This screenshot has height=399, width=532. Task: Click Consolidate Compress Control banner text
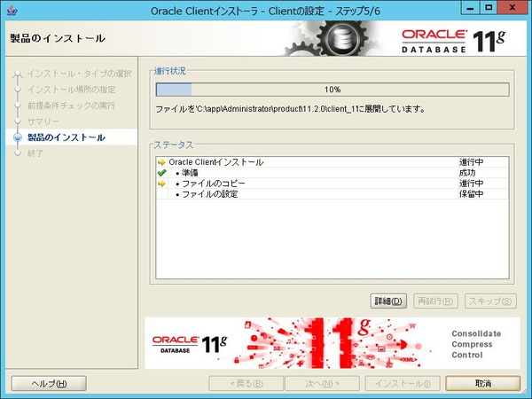(x=476, y=344)
